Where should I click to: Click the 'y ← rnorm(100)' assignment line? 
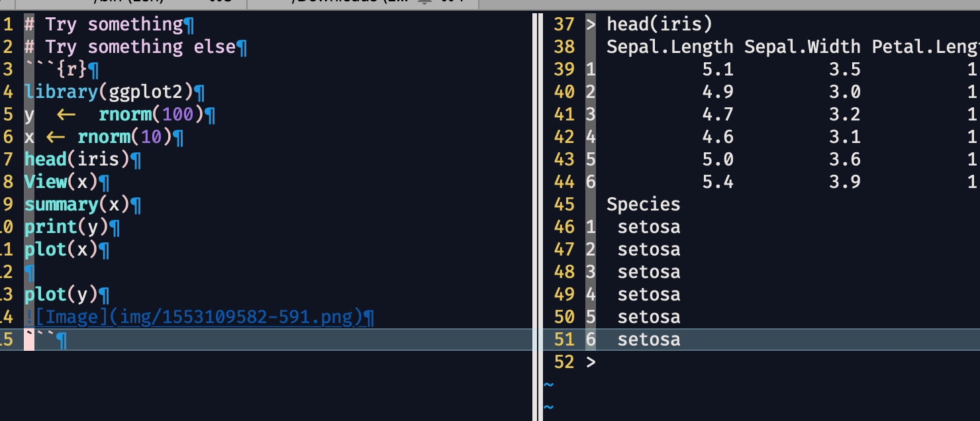(x=114, y=115)
